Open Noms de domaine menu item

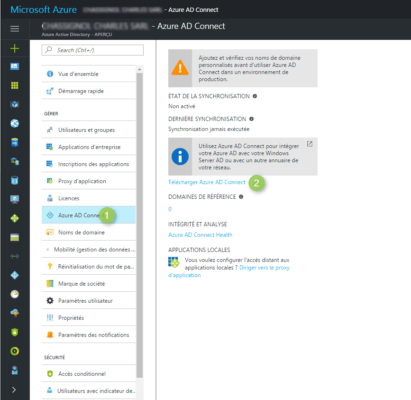tap(89, 232)
